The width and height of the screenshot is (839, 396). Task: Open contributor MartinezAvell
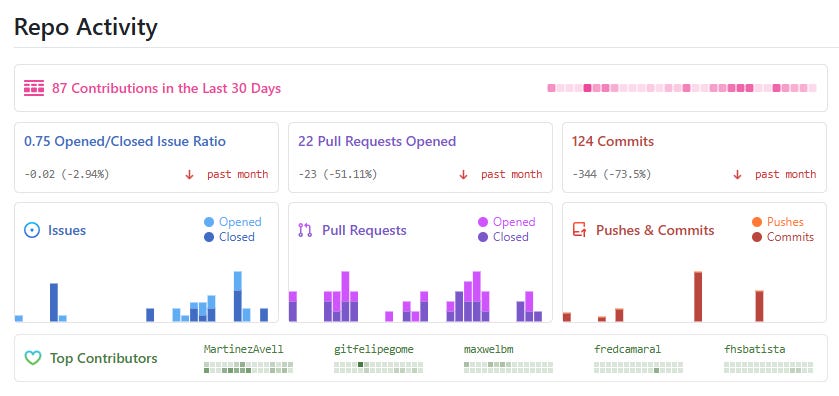[243, 349]
